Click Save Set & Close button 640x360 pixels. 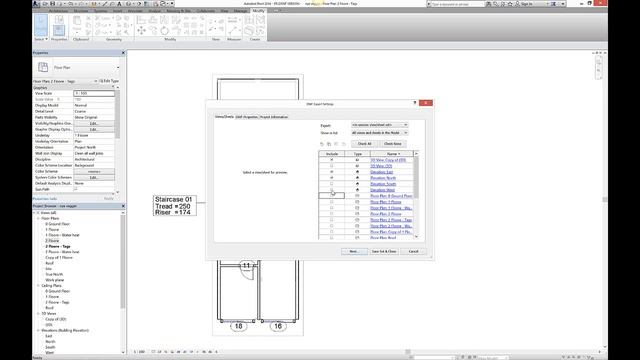click(x=384, y=251)
